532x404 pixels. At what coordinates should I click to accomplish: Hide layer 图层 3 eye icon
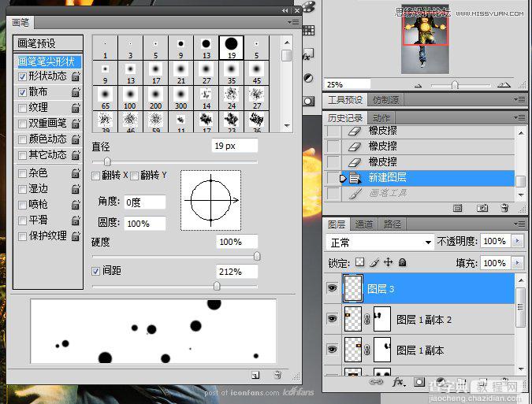click(332, 288)
